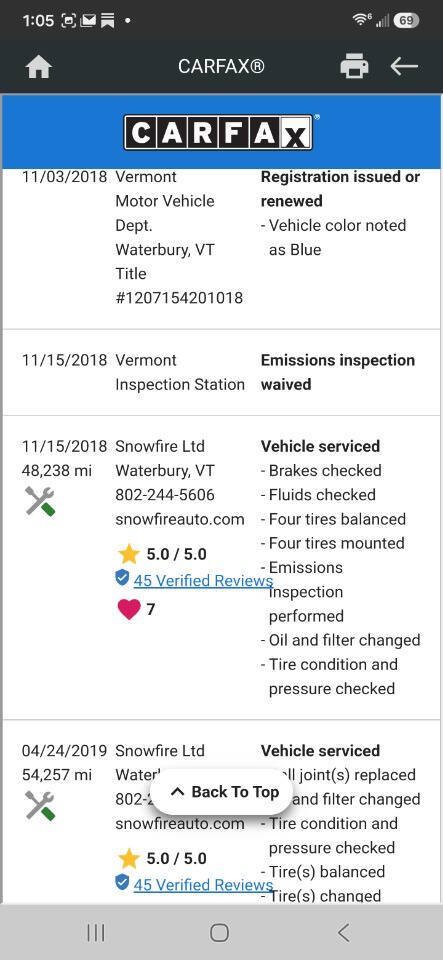Tap Android back navigation chevron

click(x=344, y=932)
